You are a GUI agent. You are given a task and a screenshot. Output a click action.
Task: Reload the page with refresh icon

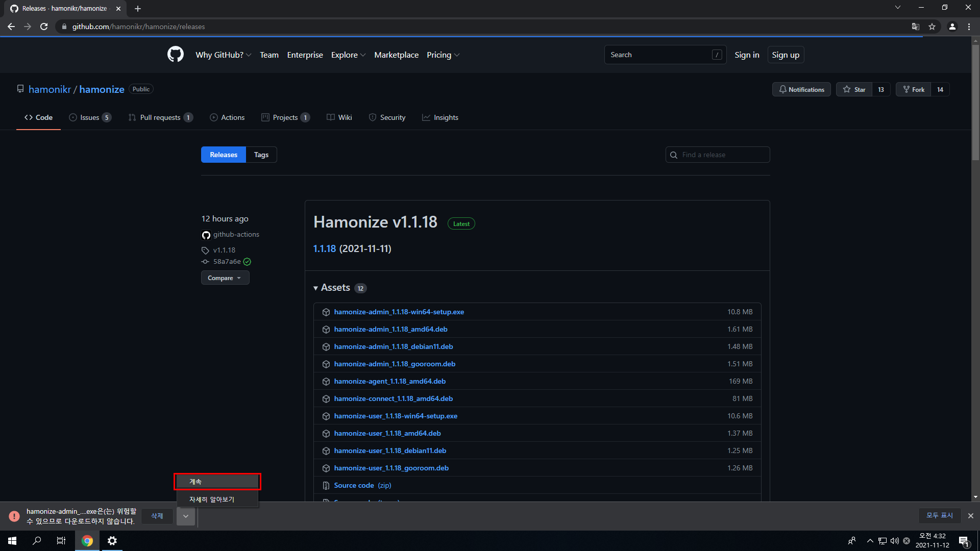click(44, 27)
